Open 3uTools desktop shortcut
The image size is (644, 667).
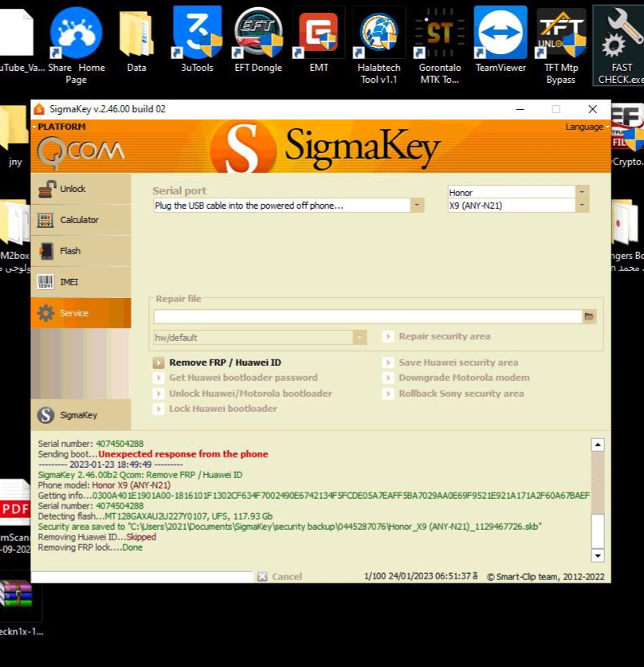point(197,39)
